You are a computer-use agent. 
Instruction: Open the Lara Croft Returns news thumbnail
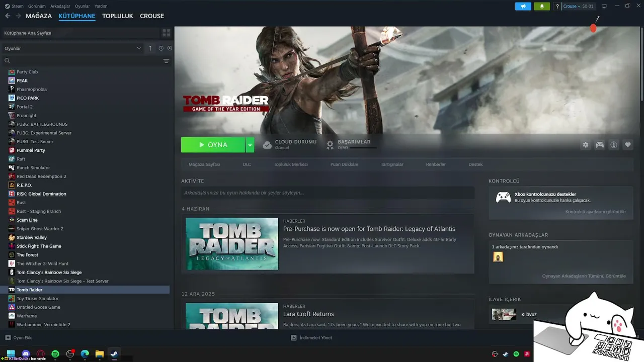click(232, 316)
